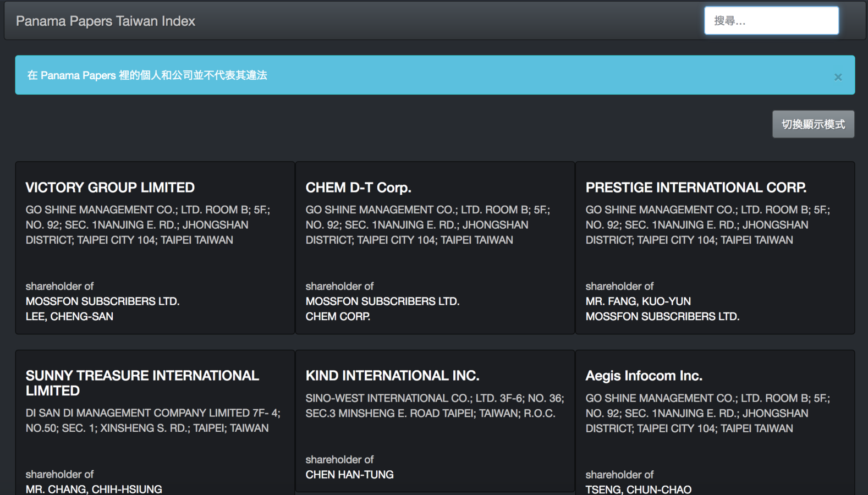Select LEE, CHENG-SAN shareholder link
Screen dimensions: 868x495
pyautogui.click(x=69, y=316)
